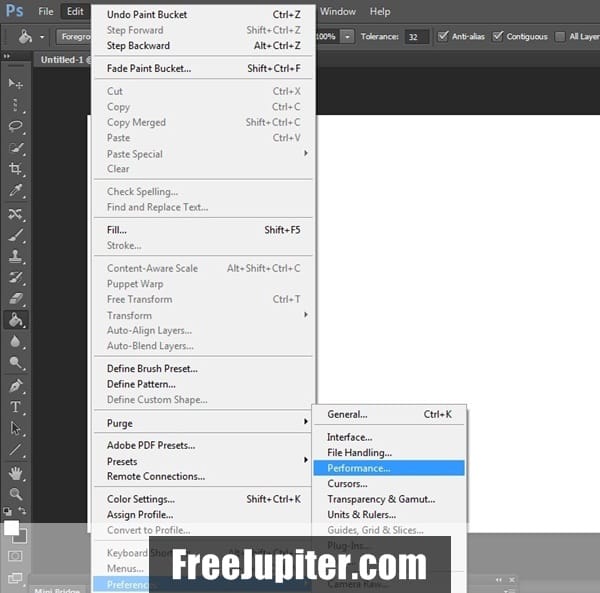The height and width of the screenshot is (593, 600).
Task: Open Cursors preferences
Action: [x=389, y=484]
